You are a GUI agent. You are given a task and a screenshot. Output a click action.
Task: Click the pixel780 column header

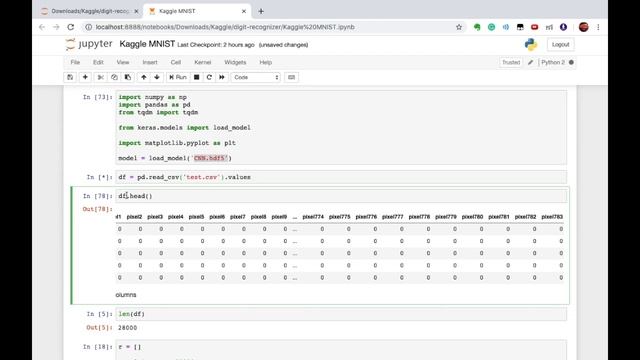(x=473, y=217)
